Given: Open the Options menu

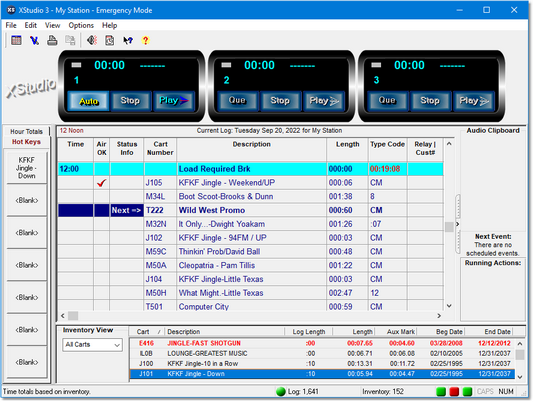Looking at the screenshot, I should coord(81,25).
